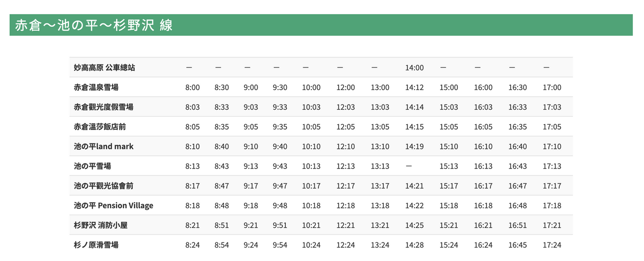The width and height of the screenshot is (644, 261).
Task: Click the 12:00 time cell
Action: [346, 87]
